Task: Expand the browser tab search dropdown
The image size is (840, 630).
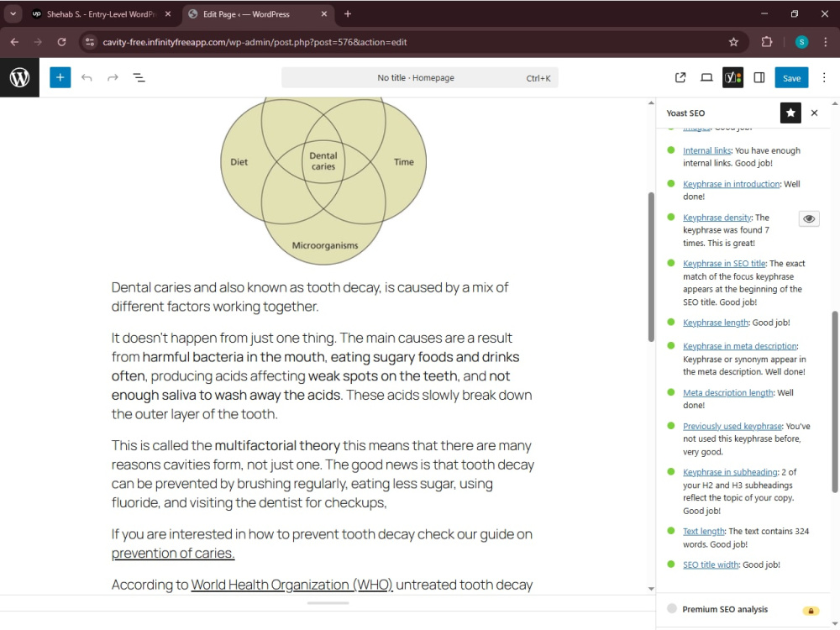Action: 13,14
